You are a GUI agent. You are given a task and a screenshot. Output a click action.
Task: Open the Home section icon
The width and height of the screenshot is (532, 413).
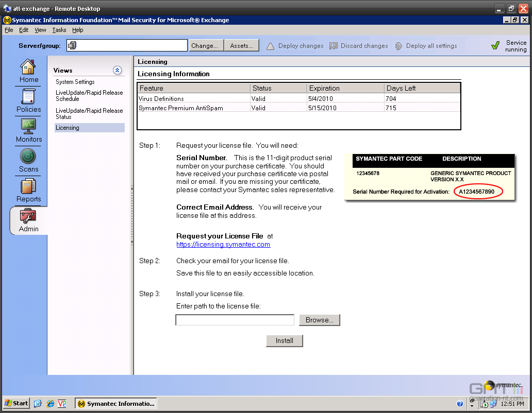28,66
